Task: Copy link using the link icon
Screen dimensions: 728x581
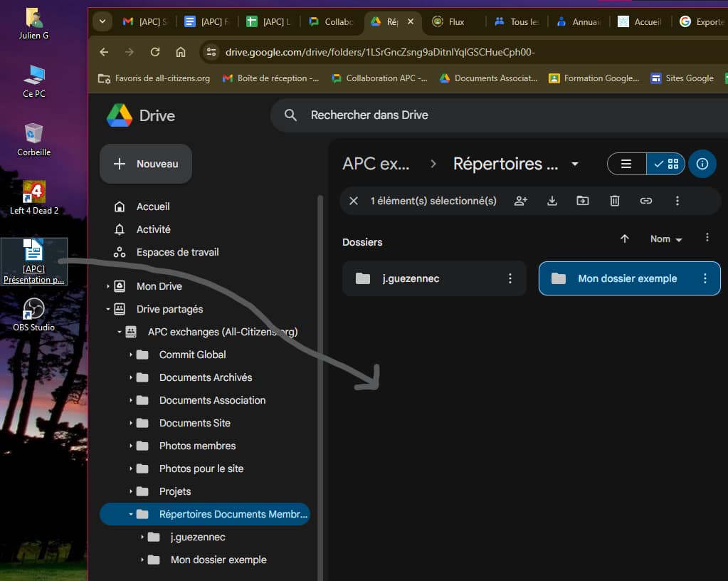Action: tap(646, 201)
